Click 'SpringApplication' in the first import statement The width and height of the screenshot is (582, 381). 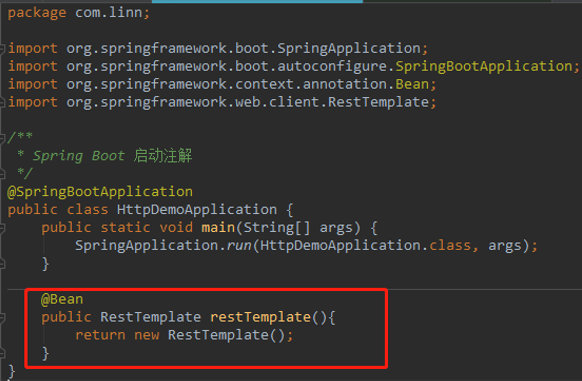click(349, 49)
